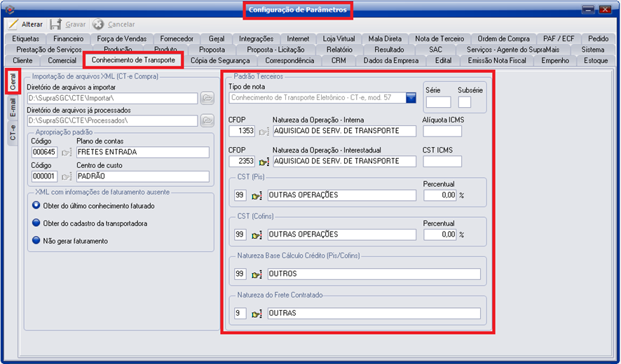Click the CST (Cofins) Percentual field
This screenshot has width=621, height=364.
click(x=439, y=234)
